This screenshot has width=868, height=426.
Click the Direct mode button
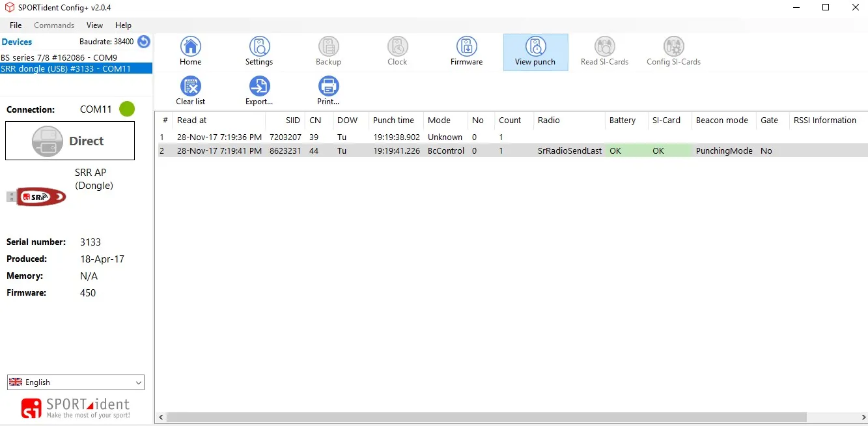pos(70,141)
